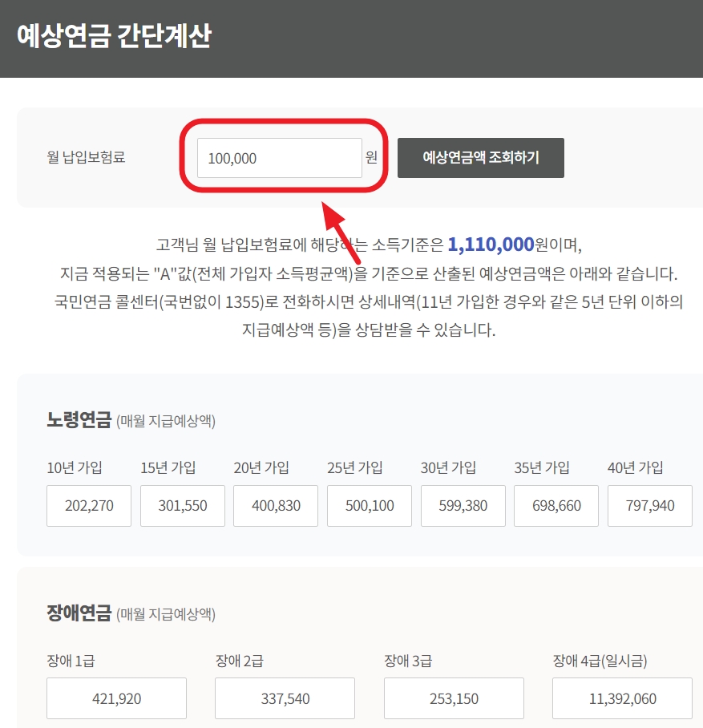Select the 20년 가입 value 400,830

(275, 505)
